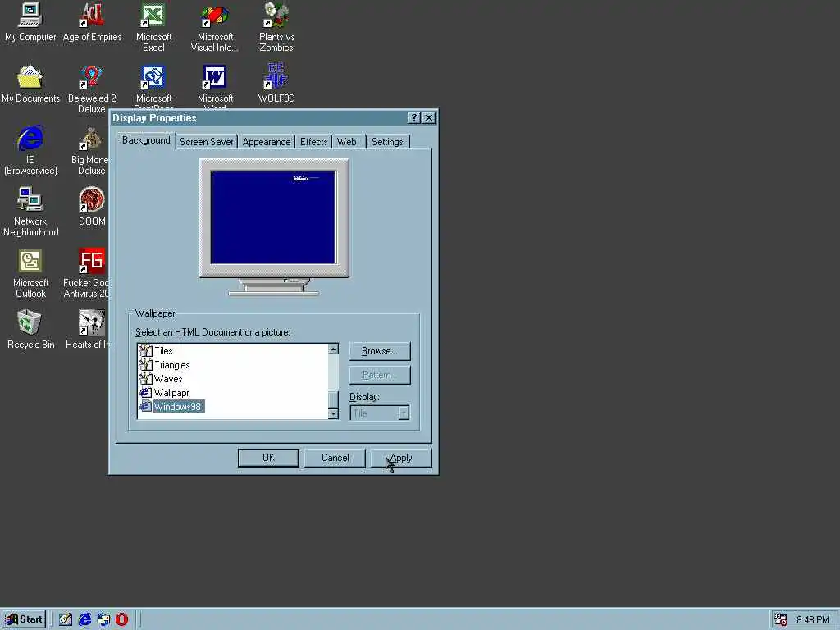Open the Effects tab

(x=313, y=142)
